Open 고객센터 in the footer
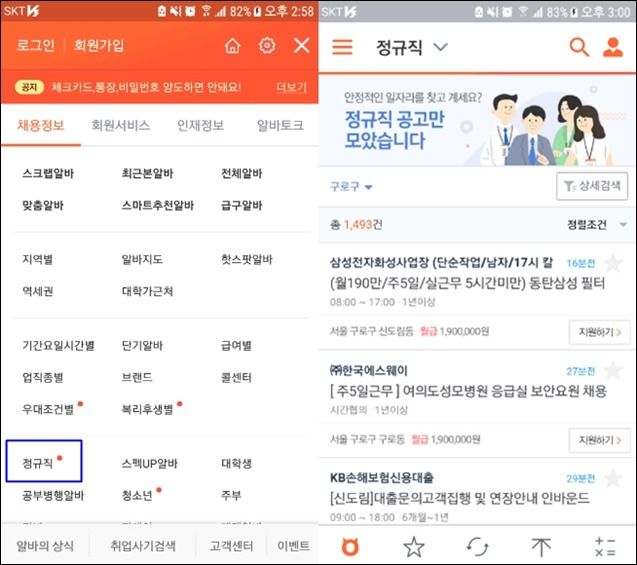The image size is (637, 565). coord(231,546)
